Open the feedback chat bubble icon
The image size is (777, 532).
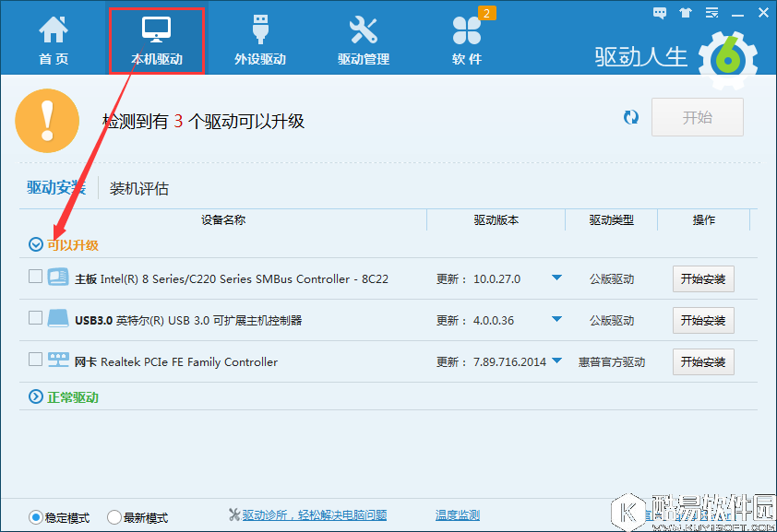(x=660, y=13)
